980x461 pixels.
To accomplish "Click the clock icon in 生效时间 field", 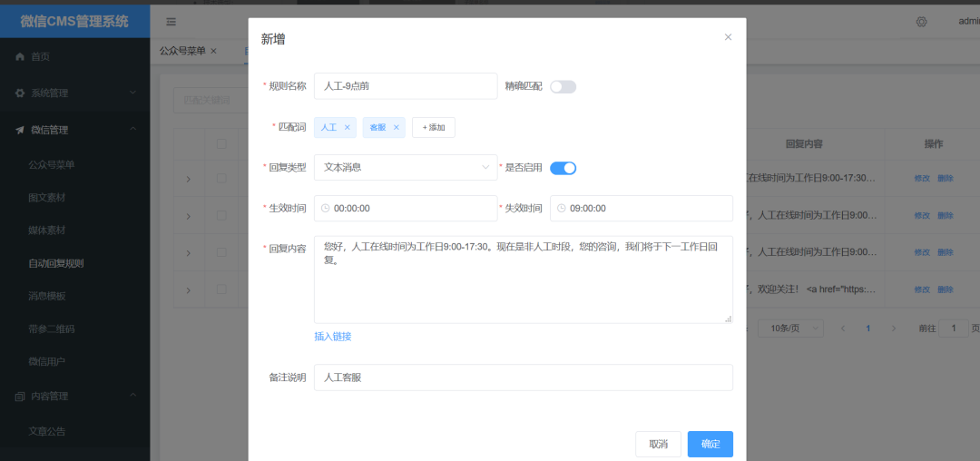I will 325,209.
